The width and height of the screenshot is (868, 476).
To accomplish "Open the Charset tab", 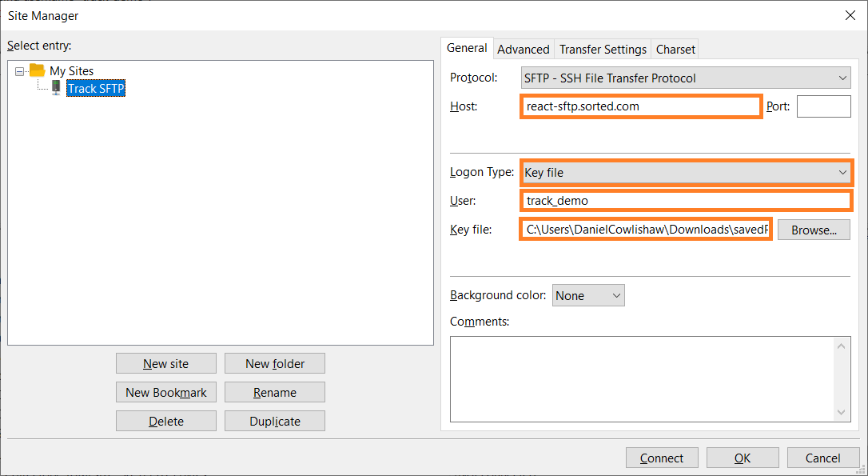I will coord(675,49).
